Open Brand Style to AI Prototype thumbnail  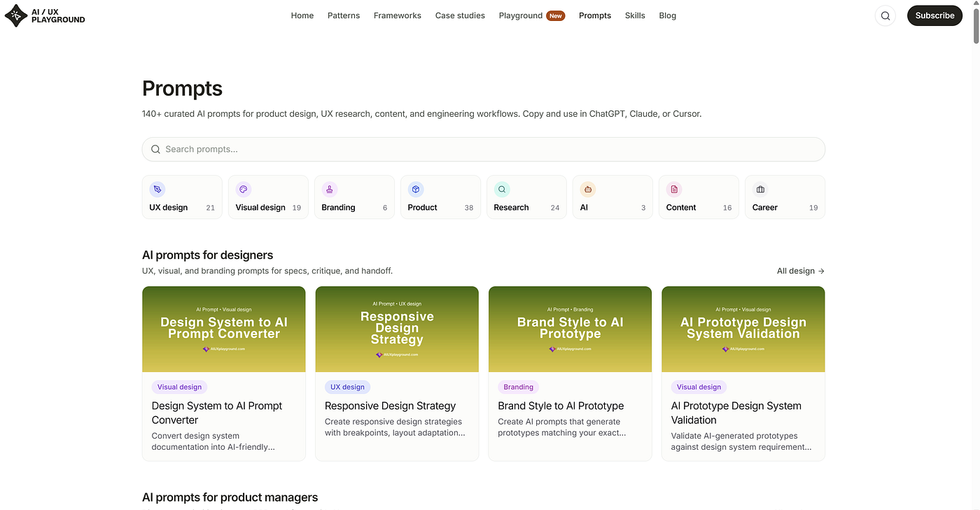[570, 329]
